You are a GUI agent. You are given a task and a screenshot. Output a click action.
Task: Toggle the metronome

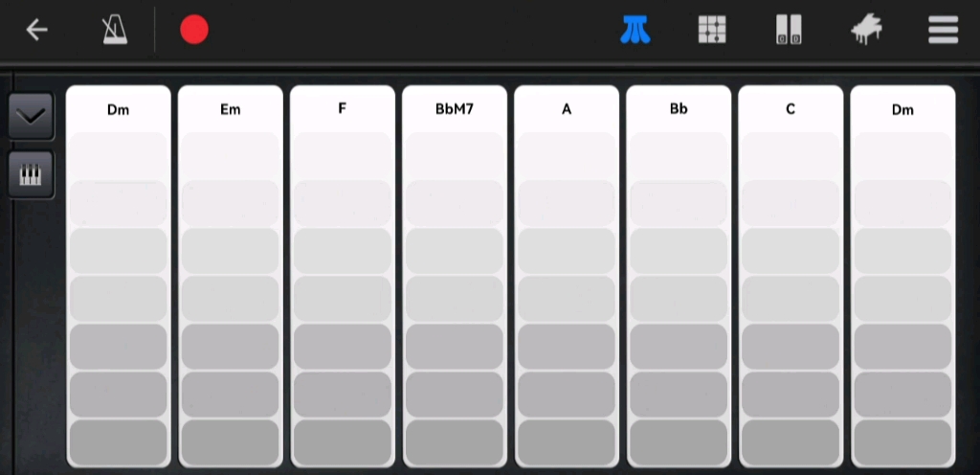pos(115,30)
